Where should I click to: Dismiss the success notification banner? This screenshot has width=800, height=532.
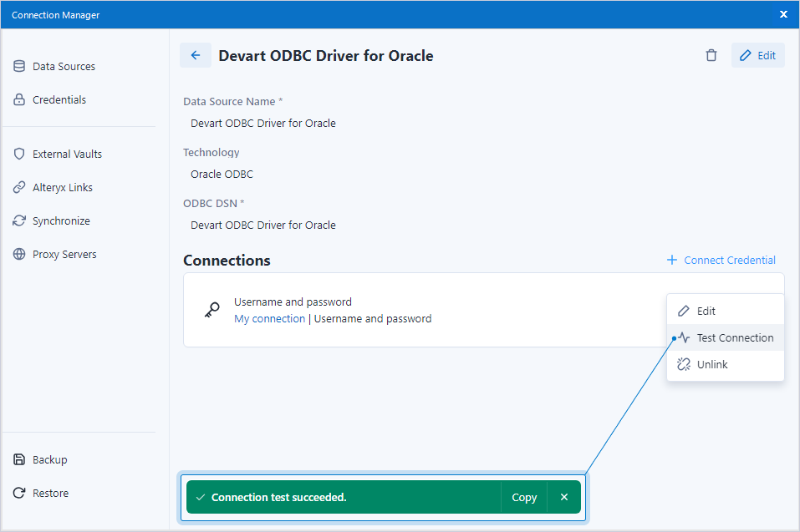click(564, 497)
